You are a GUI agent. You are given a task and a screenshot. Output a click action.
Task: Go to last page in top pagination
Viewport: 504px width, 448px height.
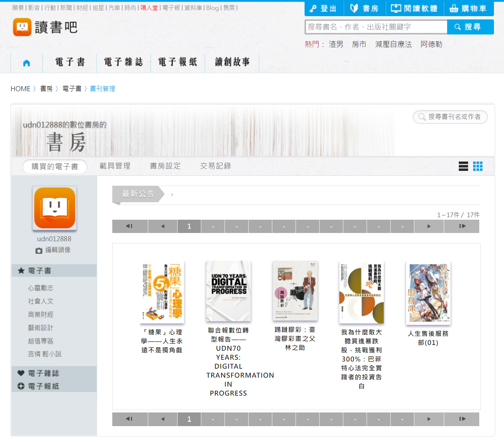[x=462, y=226]
